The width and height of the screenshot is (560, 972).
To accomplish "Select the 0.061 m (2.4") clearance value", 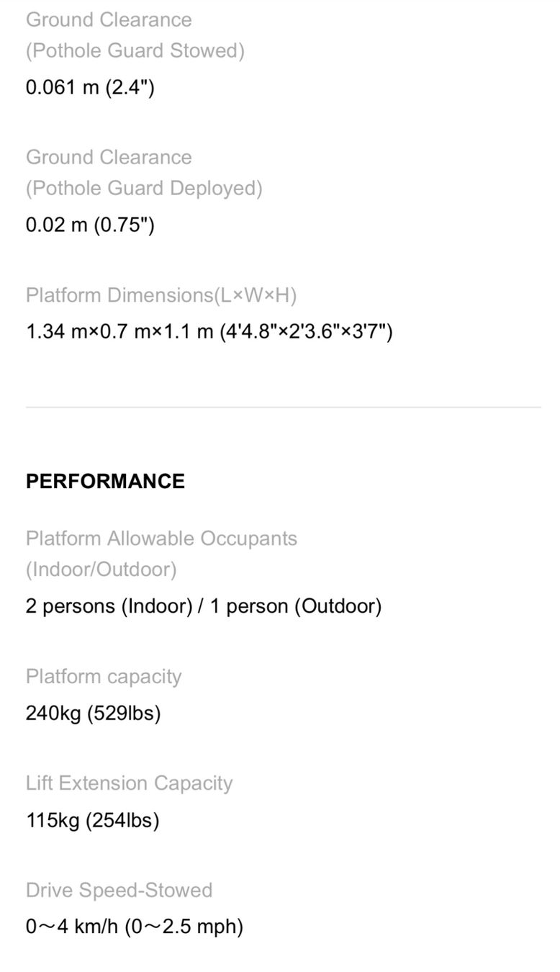I will click(90, 88).
